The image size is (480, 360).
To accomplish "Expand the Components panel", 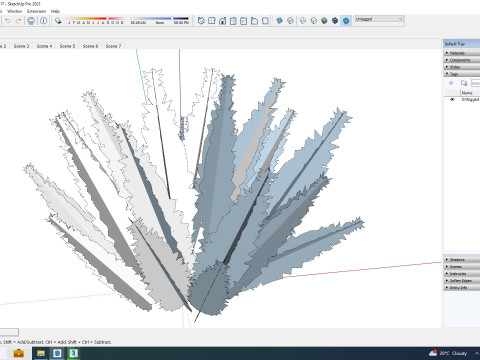I will [x=462, y=60].
